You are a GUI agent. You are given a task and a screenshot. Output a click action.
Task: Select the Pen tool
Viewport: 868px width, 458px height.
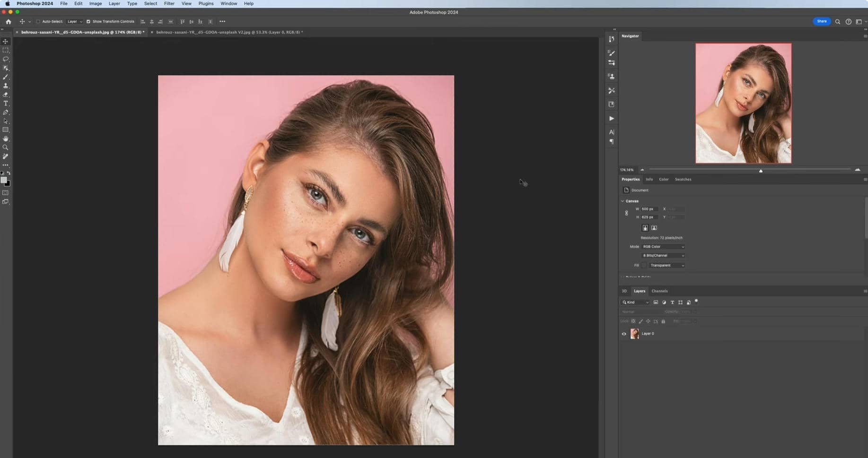coord(6,112)
